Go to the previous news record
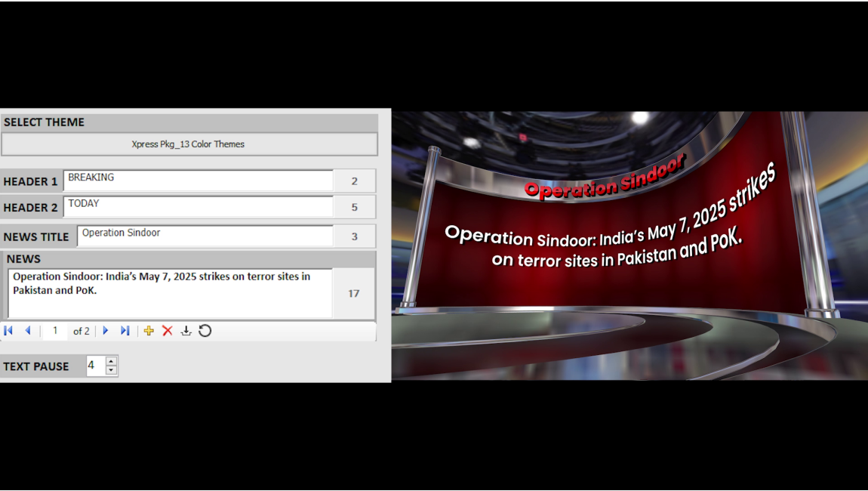Screen dimensions: 868x491 (x=28, y=331)
